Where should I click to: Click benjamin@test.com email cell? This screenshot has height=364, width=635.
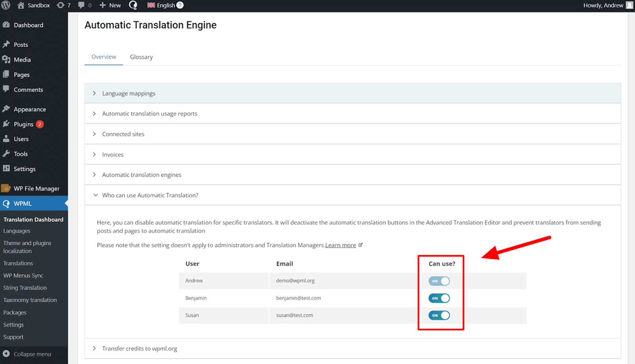[x=298, y=298]
